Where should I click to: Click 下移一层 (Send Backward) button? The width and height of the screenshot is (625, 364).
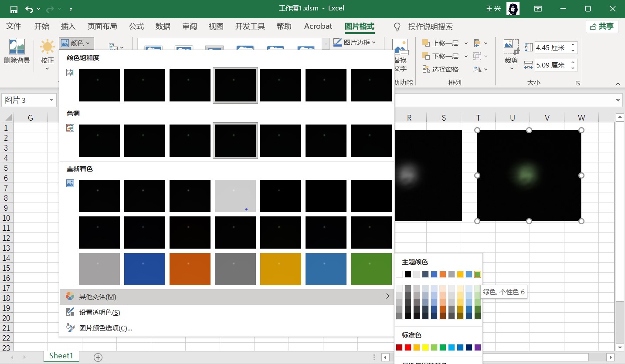pyautogui.click(x=441, y=56)
